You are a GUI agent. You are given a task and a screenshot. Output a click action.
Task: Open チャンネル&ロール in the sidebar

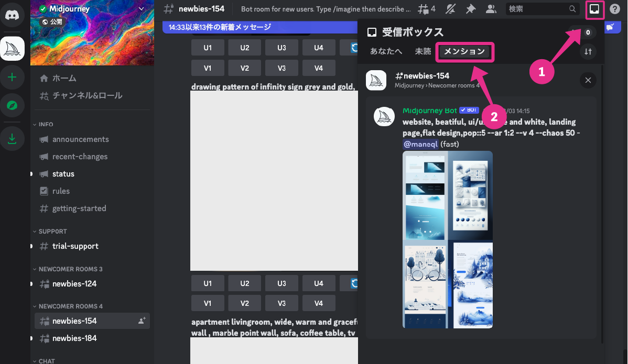92,96
